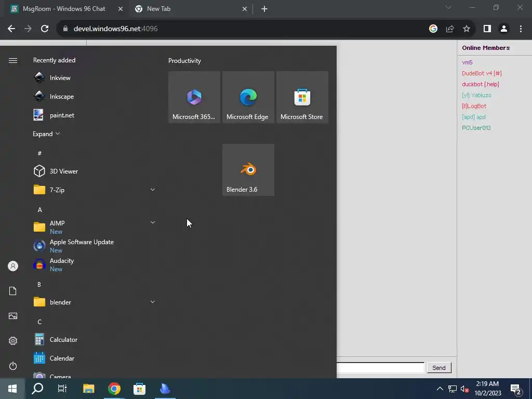Viewport: 532px width, 399px height.
Task: Open Microsoft Store from the taskbar
Action: (139, 389)
